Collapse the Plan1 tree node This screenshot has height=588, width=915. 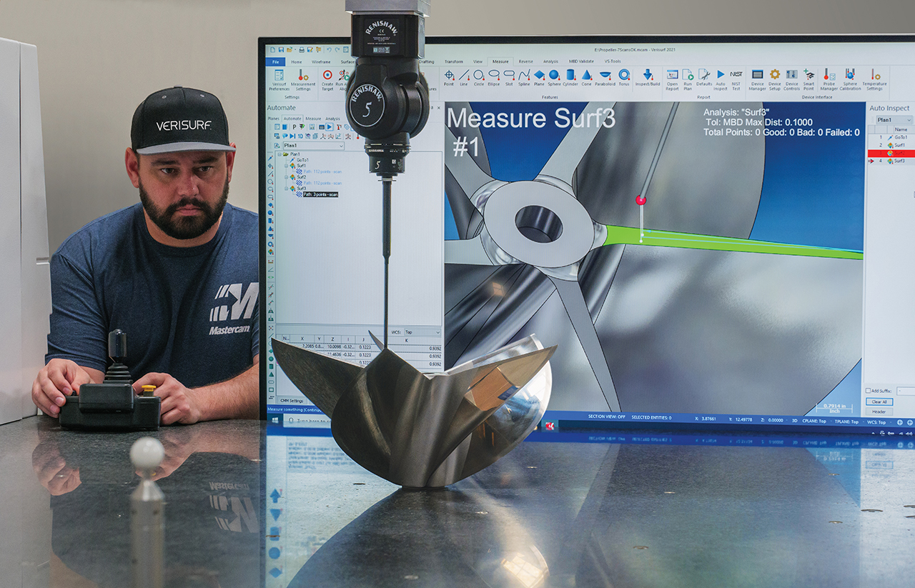tap(280, 154)
